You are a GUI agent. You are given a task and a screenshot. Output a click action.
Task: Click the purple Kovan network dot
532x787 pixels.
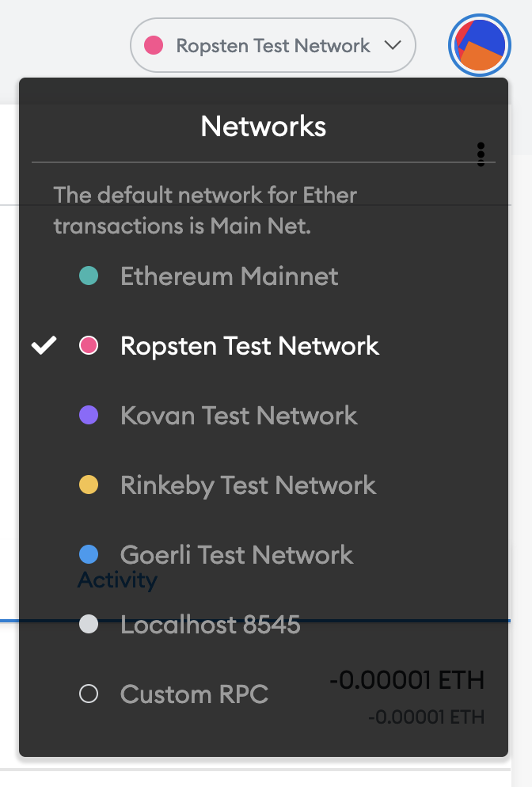pos(89,415)
